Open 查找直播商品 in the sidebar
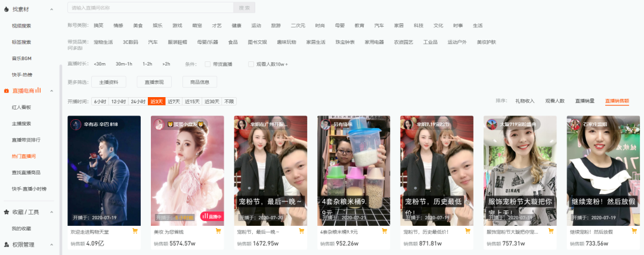644x255 pixels. (26, 172)
